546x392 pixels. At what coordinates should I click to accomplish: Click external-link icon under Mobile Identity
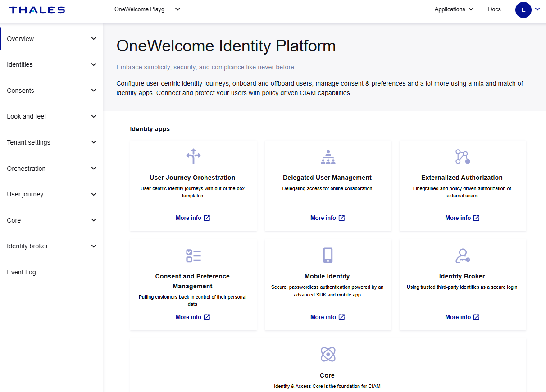(x=341, y=317)
